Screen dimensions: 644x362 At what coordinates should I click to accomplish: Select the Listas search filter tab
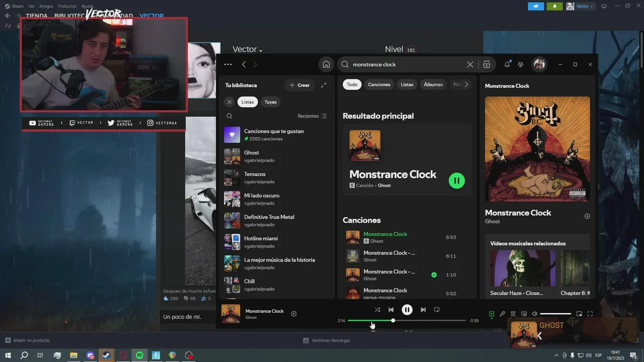(x=407, y=84)
